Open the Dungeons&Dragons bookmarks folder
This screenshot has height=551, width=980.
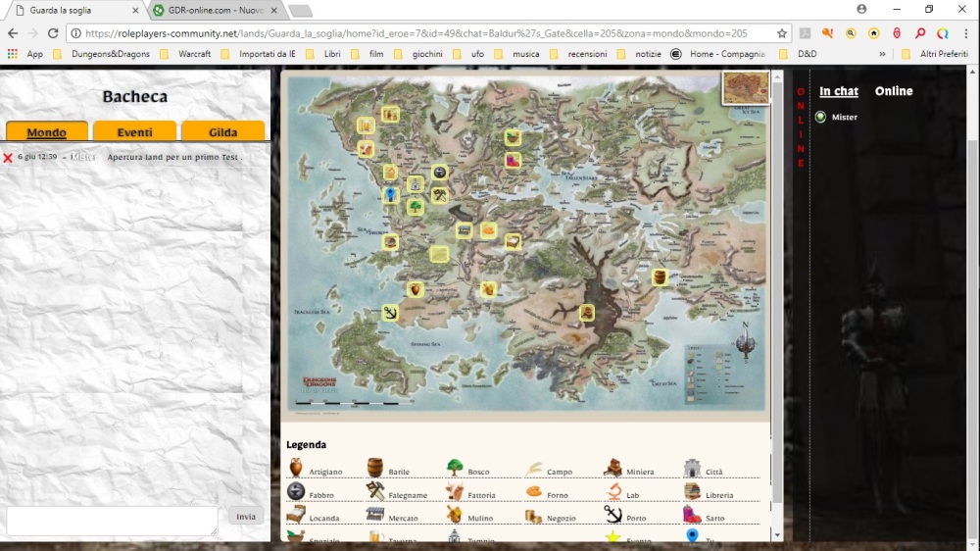pos(101,54)
